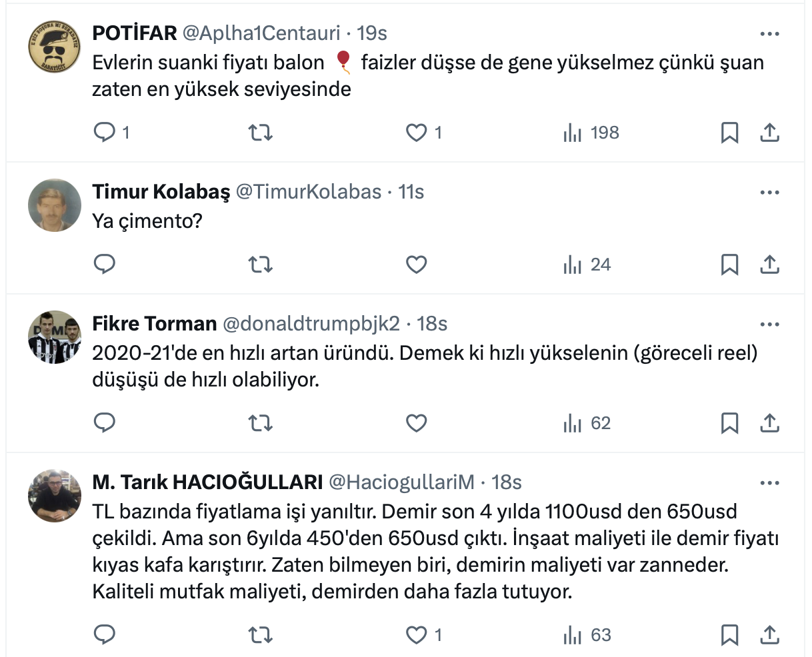Open more options on Fikre Torman's tweet
812x657 pixels.
tap(769, 325)
